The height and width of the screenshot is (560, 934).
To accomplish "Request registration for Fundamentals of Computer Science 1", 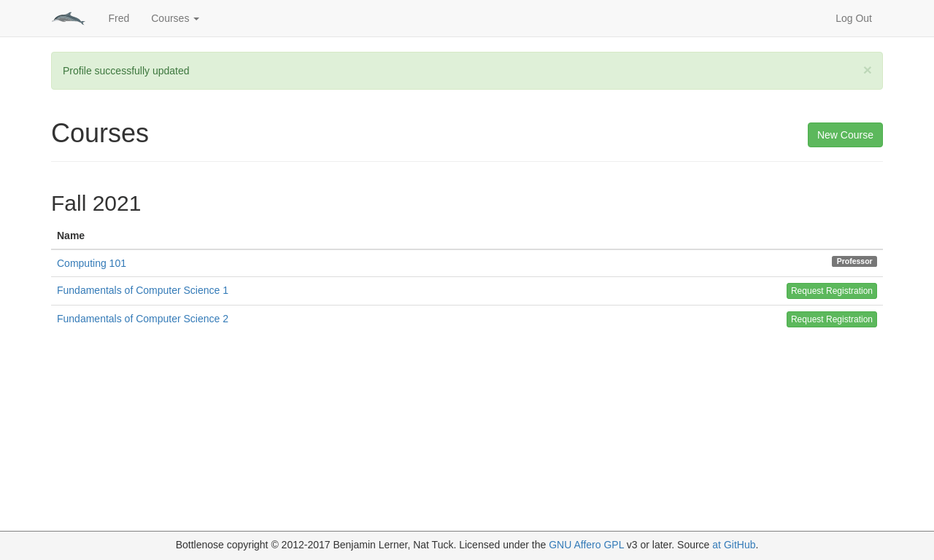I will (x=831, y=291).
